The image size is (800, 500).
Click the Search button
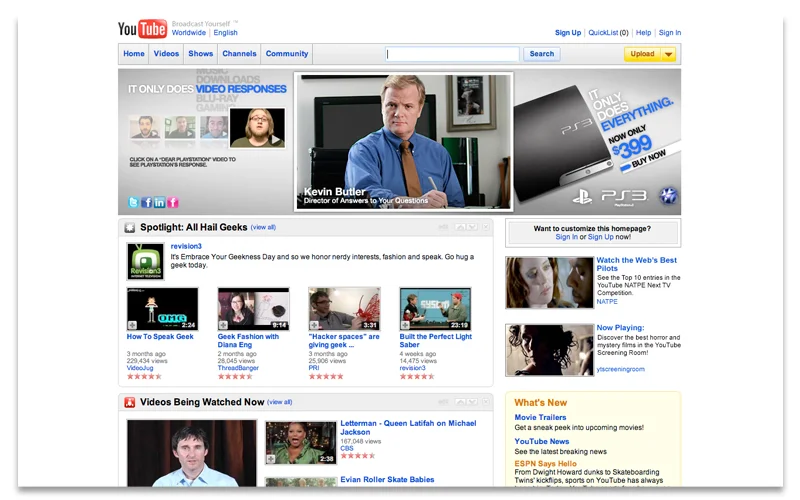click(x=541, y=54)
